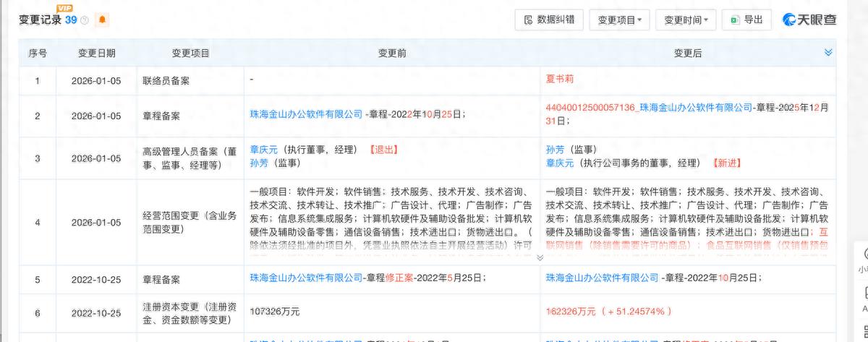Open the 变更项目 filter dropdown
Image resolution: width=868 pixels, height=342 pixels.
tap(620, 20)
